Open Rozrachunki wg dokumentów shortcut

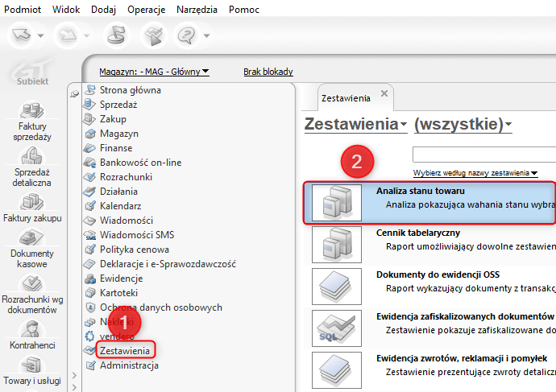32,295
